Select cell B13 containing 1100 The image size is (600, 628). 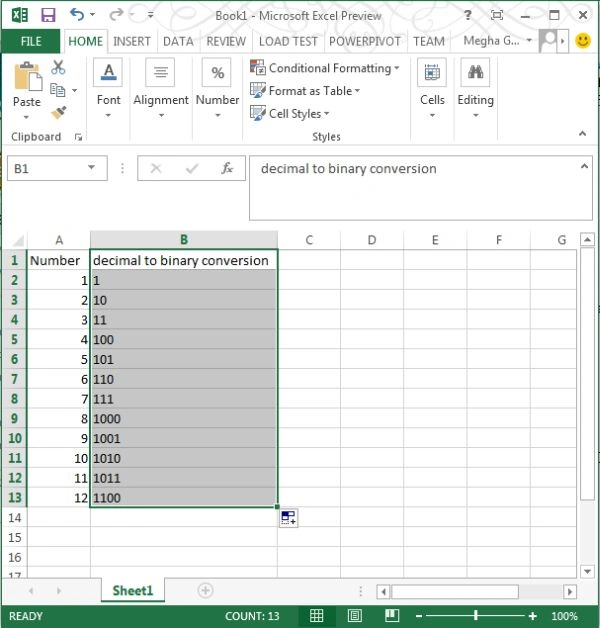click(x=184, y=498)
